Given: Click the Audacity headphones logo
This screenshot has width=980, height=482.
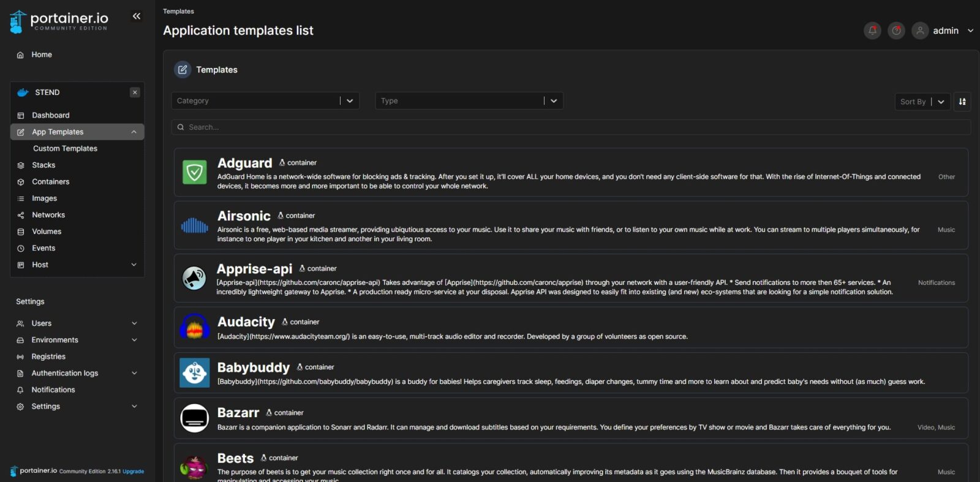Looking at the screenshot, I should [x=195, y=326].
